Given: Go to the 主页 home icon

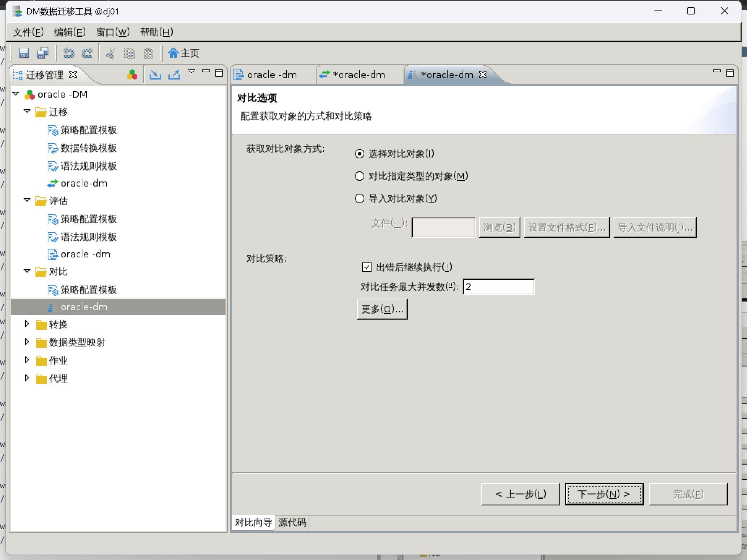Looking at the screenshot, I should point(184,53).
